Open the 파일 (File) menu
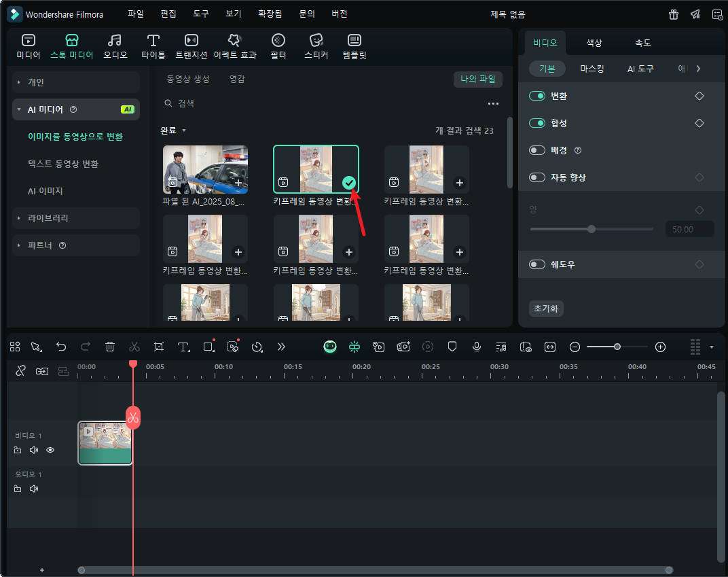 (x=136, y=14)
